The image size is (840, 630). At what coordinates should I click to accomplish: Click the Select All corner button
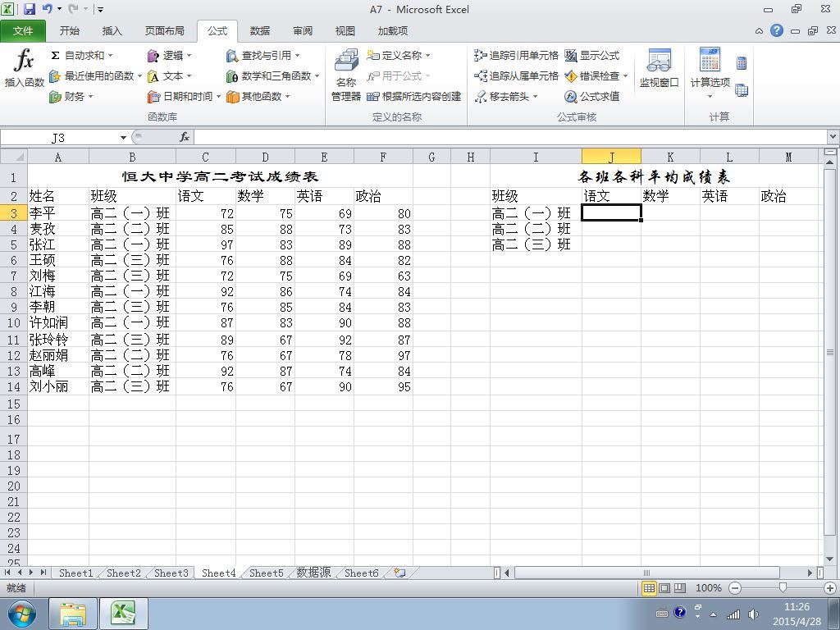[14, 157]
